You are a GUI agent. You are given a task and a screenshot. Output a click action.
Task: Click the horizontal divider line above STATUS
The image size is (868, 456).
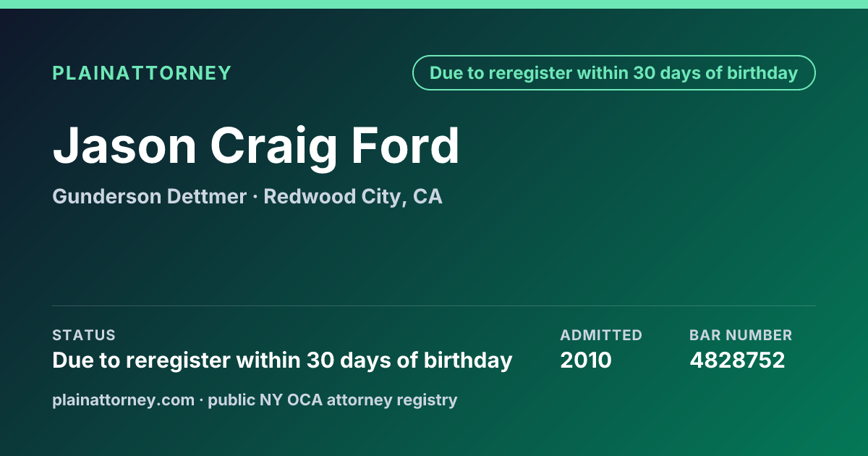tap(434, 305)
